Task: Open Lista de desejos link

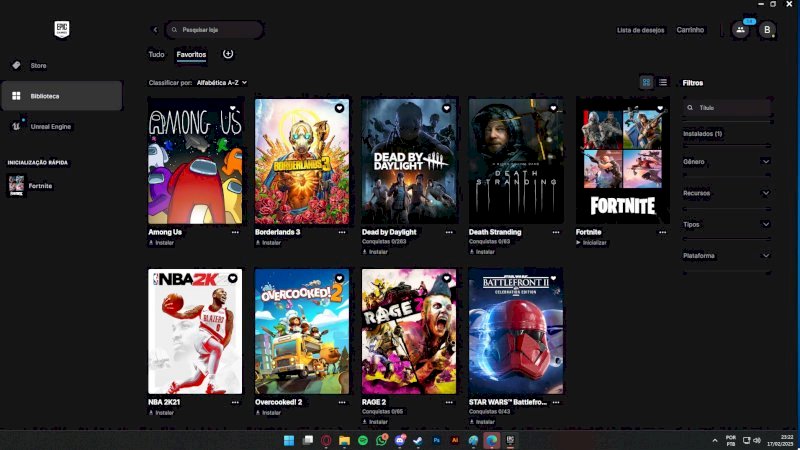Action: (640, 30)
